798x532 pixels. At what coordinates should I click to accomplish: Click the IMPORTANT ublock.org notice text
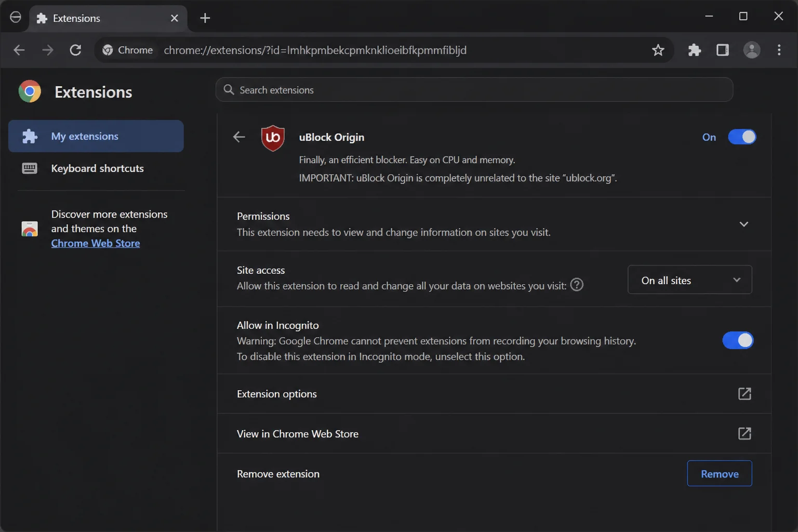pyautogui.click(x=458, y=178)
